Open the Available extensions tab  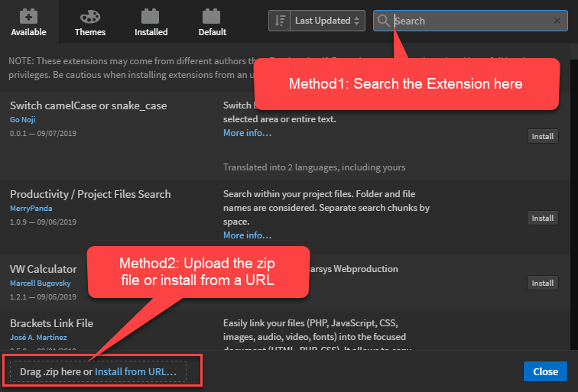click(29, 22)
